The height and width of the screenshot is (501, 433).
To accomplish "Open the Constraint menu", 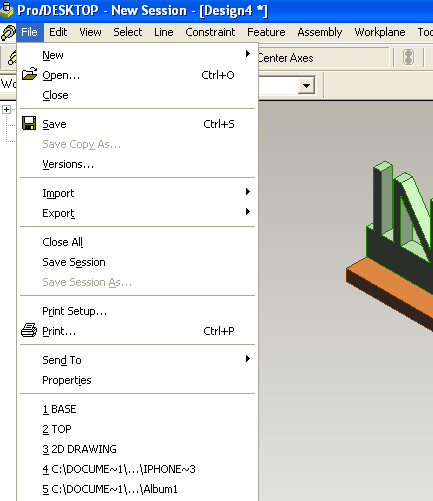I will pyautogui.click(x=210, y=32).
